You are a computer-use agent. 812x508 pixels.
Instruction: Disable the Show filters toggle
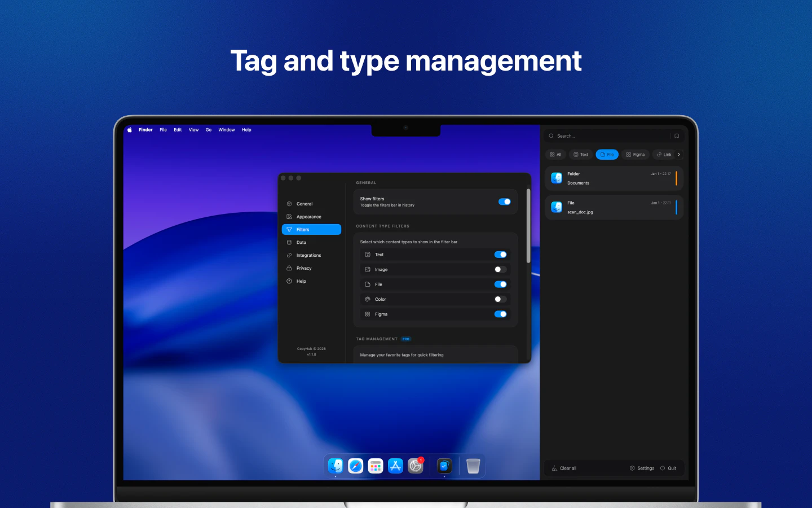tap(504, 202)
